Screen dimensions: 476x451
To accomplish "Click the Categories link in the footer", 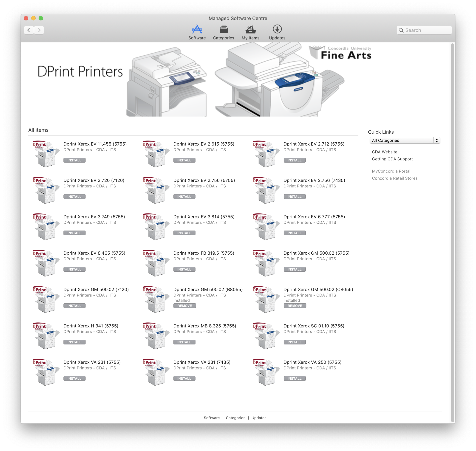I will (x=235, y=418).
